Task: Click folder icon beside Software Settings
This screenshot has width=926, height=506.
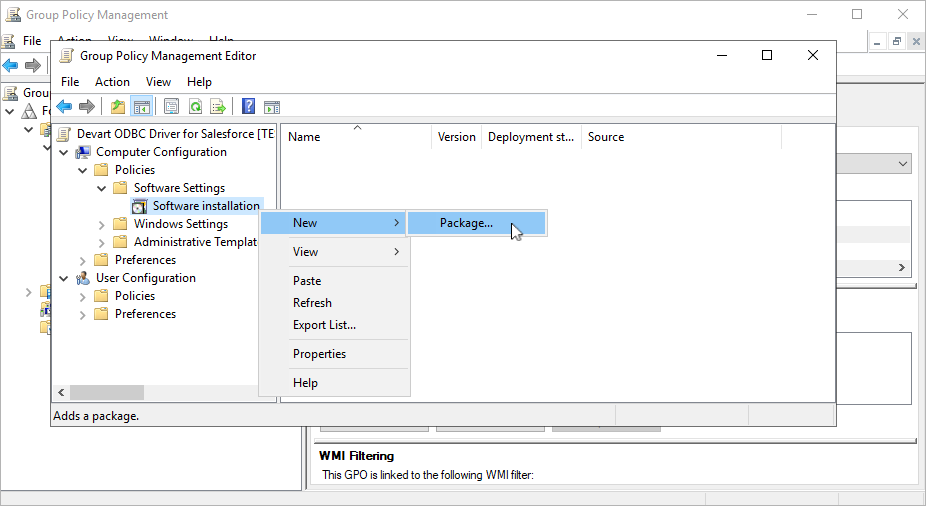Action: [120, 188]
